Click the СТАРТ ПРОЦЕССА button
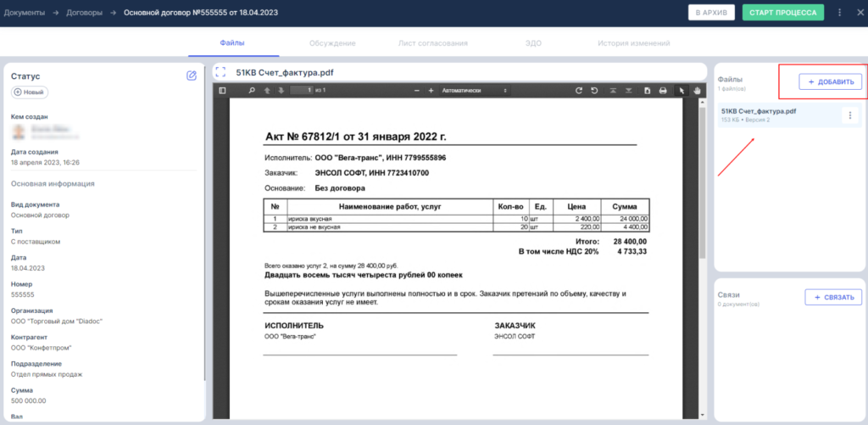Screen dimensions: 868x425 (782, 12)
